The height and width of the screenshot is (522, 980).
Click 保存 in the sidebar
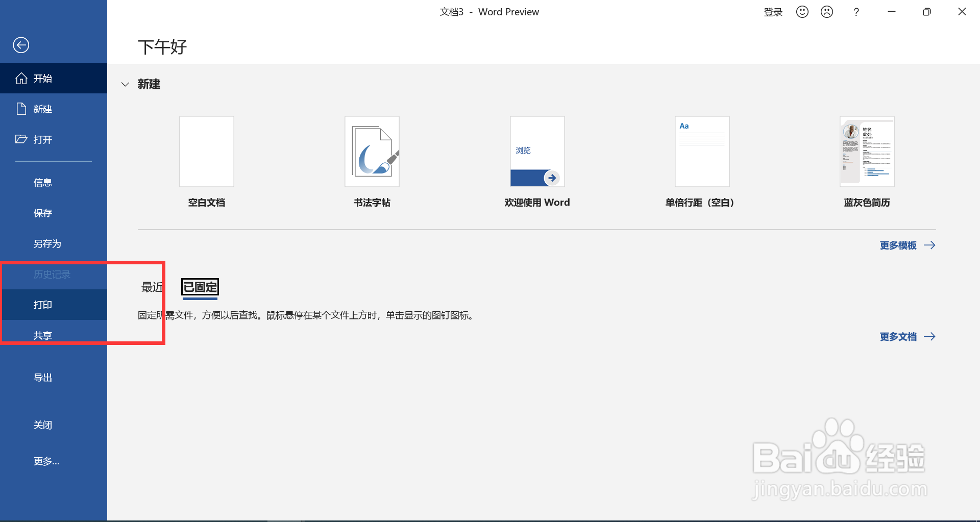pyautogui.click(x=54, y=213)
